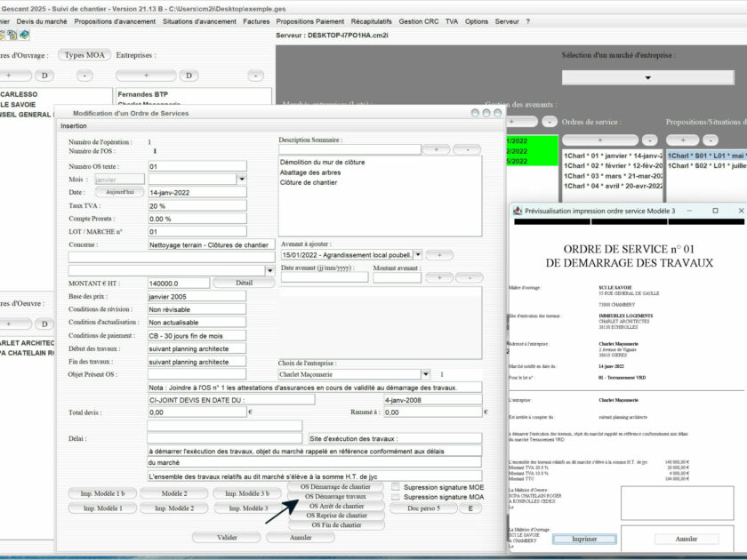The width and height of the screenshot is (747, 560).
Task: Click the Valider button
Action: 227,537
